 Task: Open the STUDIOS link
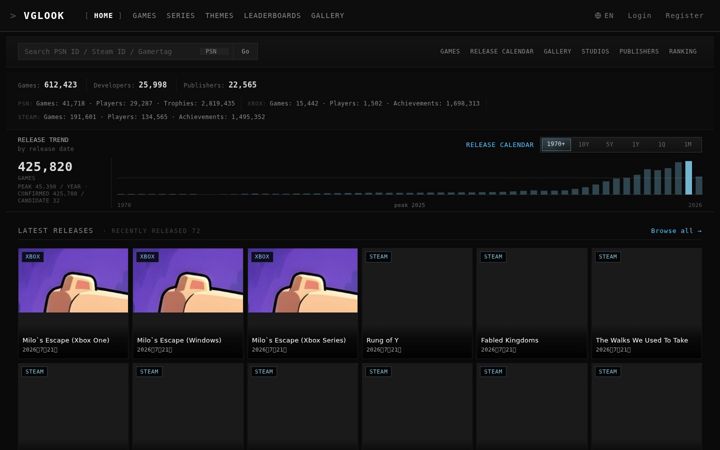click(x=595, y=51)
